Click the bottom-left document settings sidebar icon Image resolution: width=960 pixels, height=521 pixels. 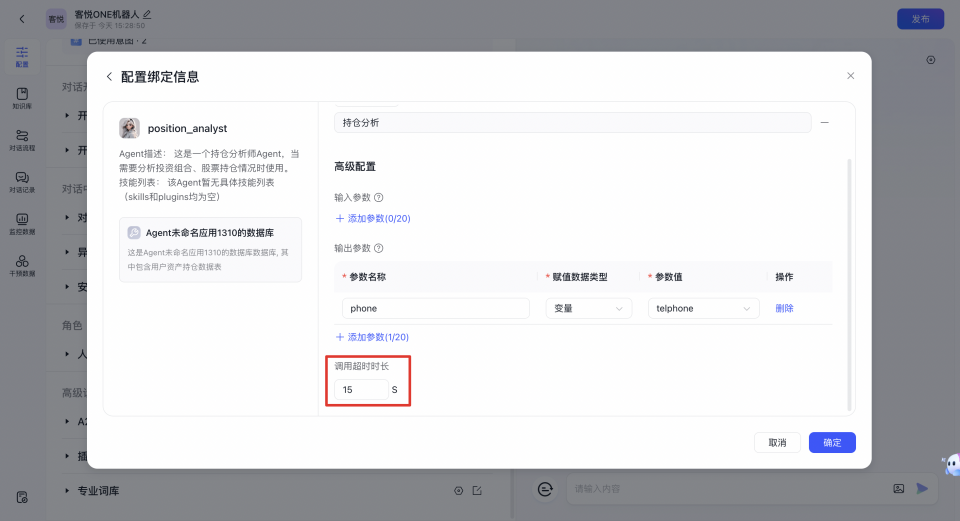(22, 497)
